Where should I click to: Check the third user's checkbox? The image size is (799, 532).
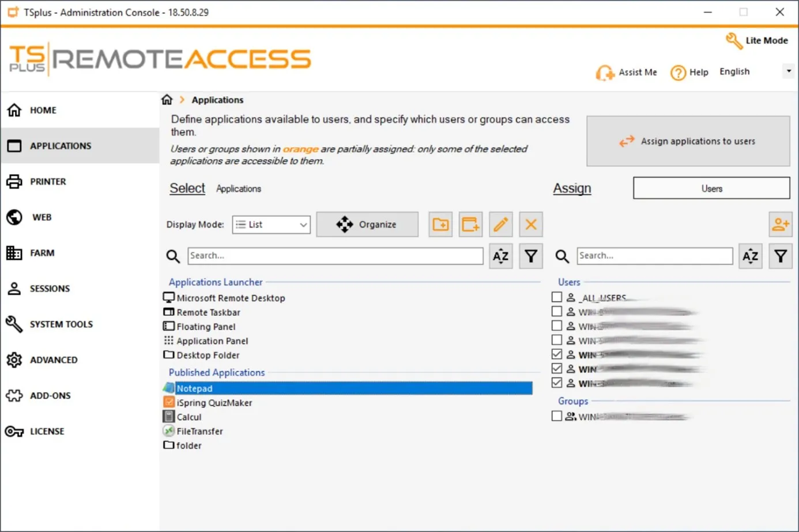pyautogui.click(x=557, y=326)
